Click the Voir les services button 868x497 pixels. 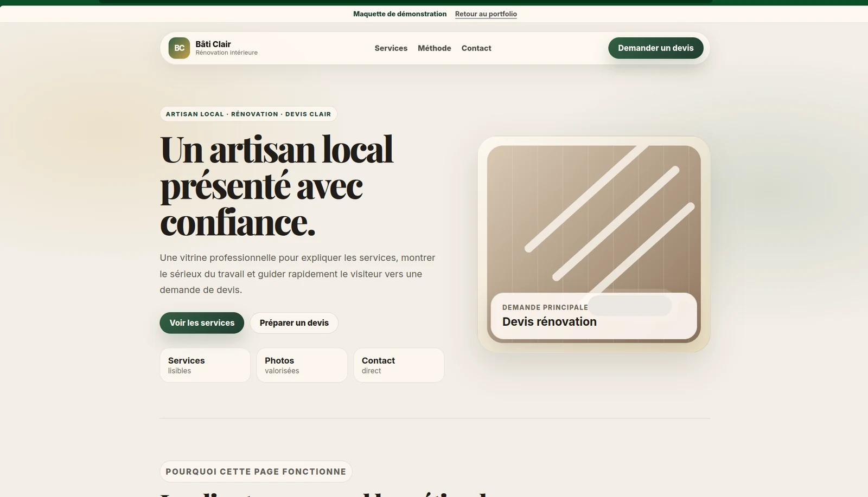click(x=202, y=323)
